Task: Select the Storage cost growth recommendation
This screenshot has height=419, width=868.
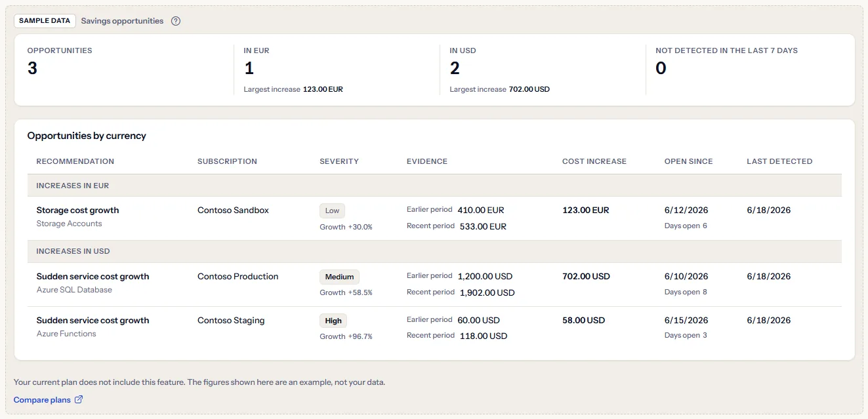Action: [x=78, y=210]
